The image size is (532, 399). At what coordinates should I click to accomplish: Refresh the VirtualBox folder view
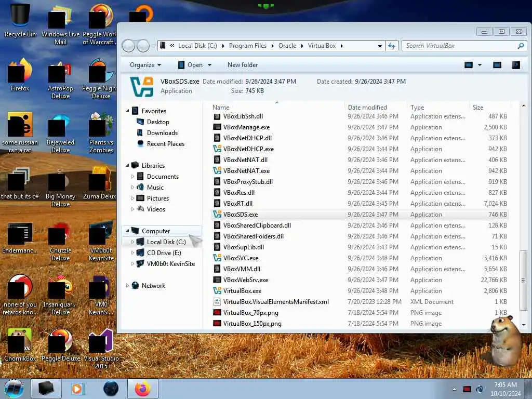[x=392, y=46]
